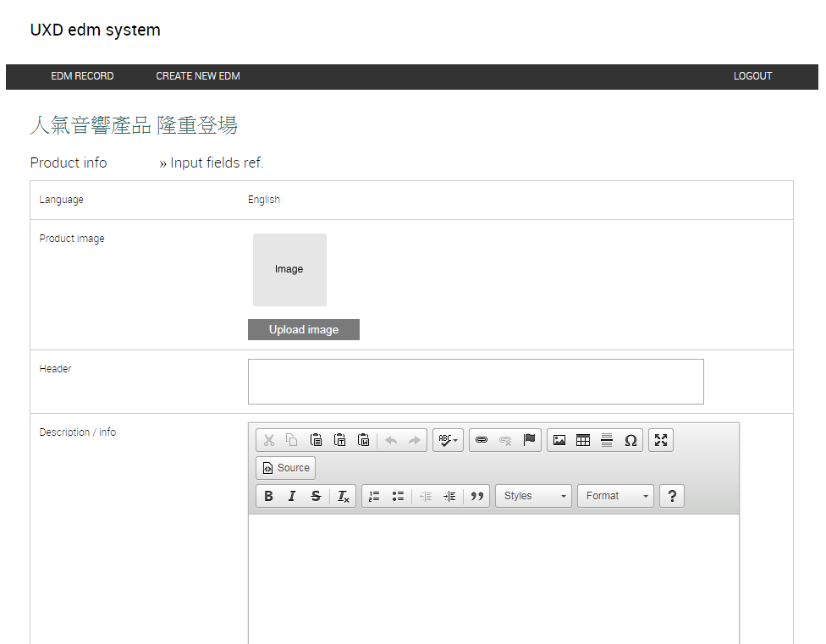This screenshot has width=826, height=644.
Task: Switch editor to Source view
Action: 285,468
